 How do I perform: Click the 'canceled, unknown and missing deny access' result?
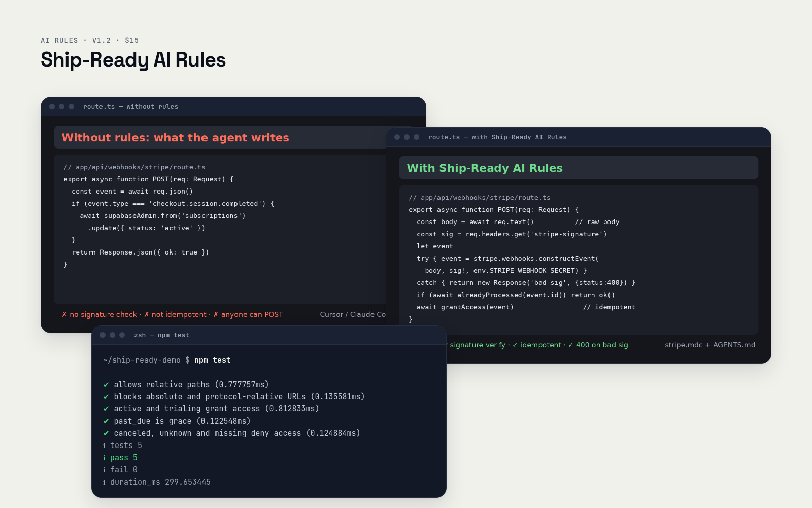[237, 433]
